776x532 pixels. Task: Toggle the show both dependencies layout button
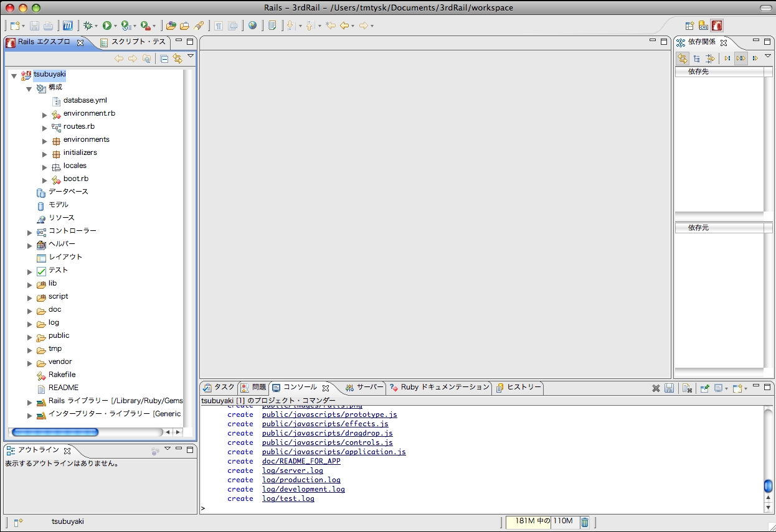pos(741,58)
